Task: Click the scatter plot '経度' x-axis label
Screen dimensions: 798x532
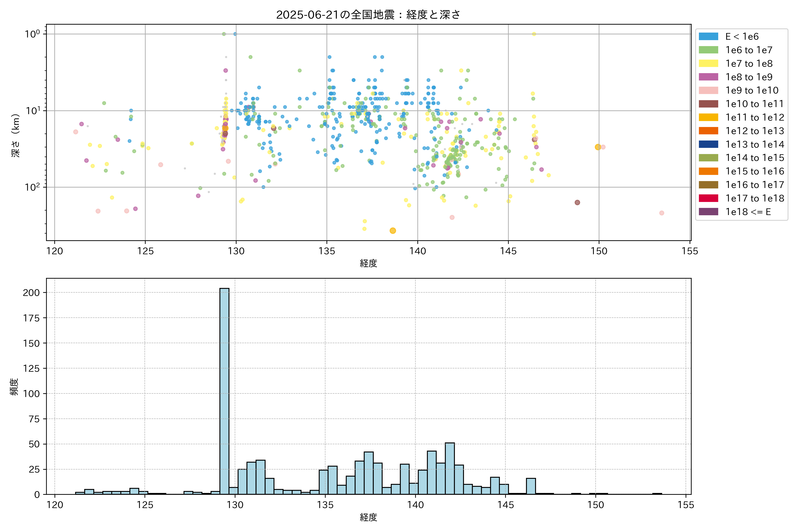Action: [x=368, y=263]
